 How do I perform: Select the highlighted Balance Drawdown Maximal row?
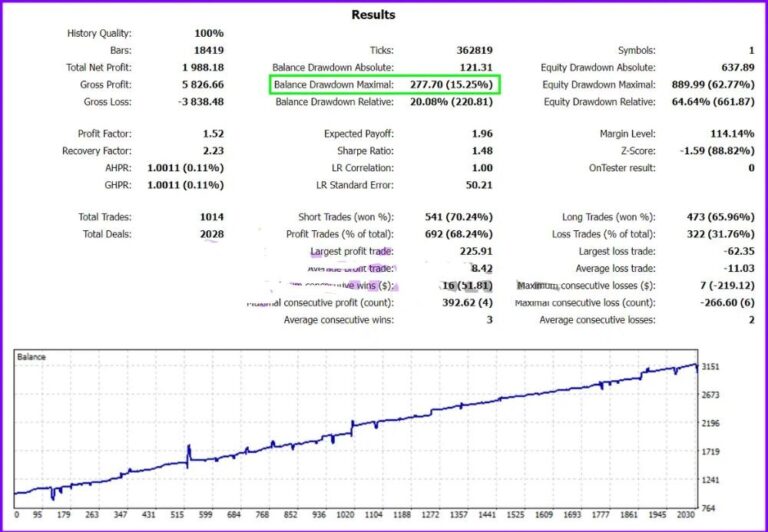(x=385, y=85)
